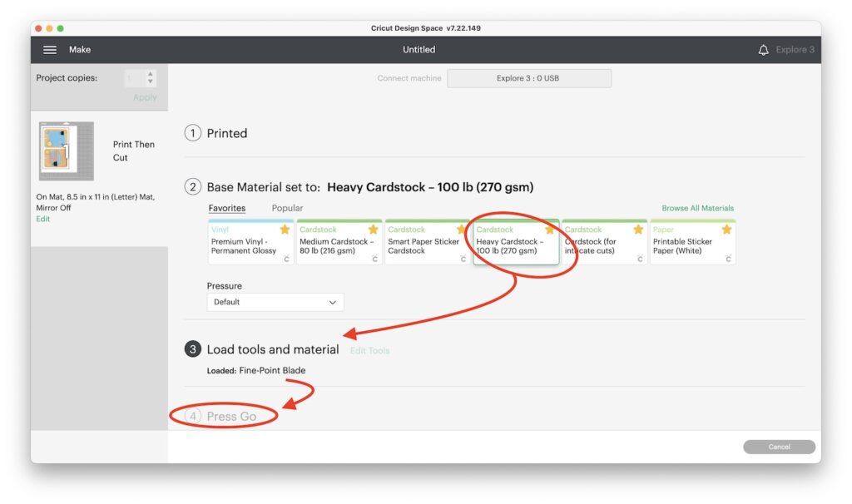
Task: Toggle star on Cardstock for intricate cuts
Action: (x=638, y=230)
